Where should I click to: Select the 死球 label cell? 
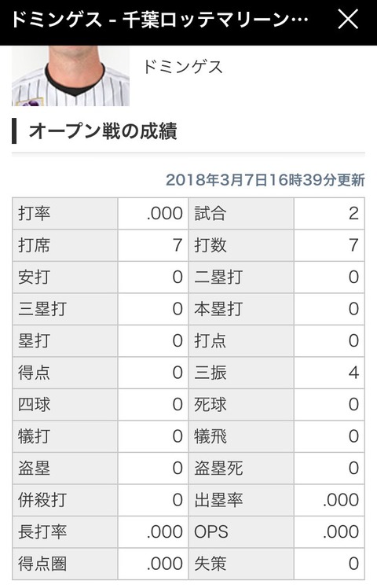click(241, 405)
